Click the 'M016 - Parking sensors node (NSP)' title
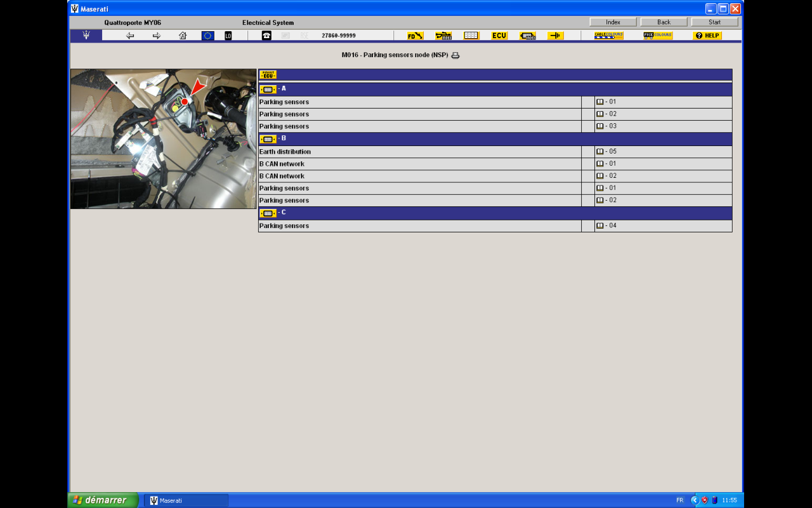Image resolution: width=812 pixels, height=508 pixels. (395, 55)
